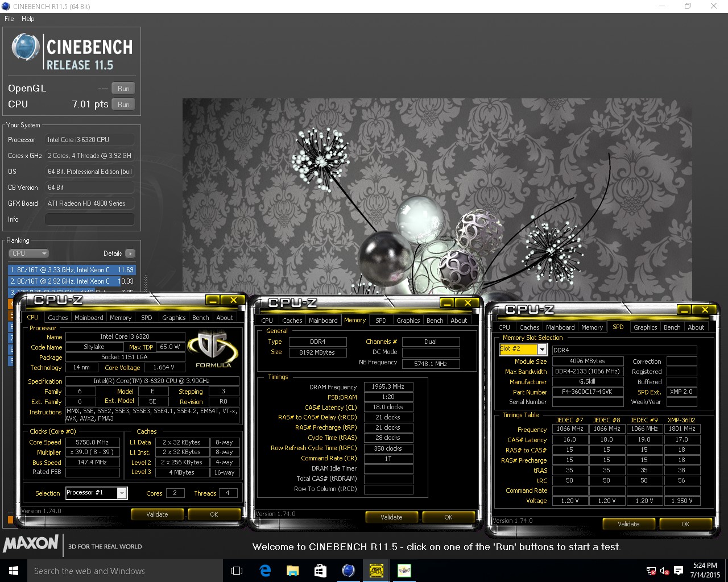The image size is (728, 582).
Task: Click the taskbar clock showing 5:24 PM
Action: pos(705,570)
